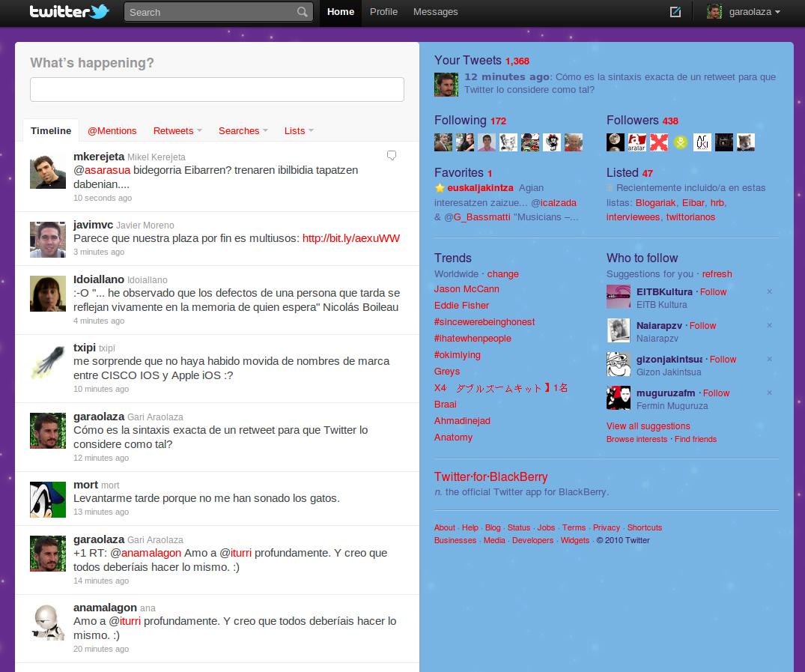The image size is (805, 672).
Task: Click the #ihatewhenpeople trending topic
Action: pyautogui.click(x=473, y=339)
